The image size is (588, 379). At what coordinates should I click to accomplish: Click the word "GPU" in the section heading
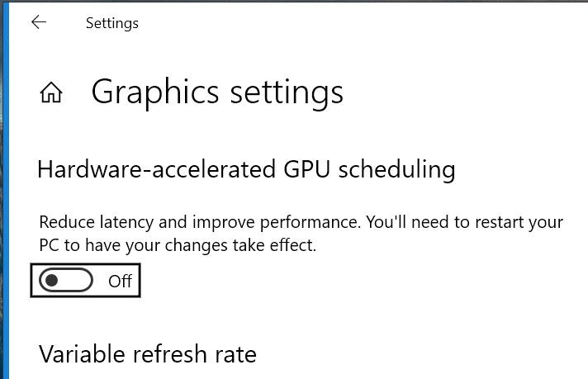click(x=306, y=169)
